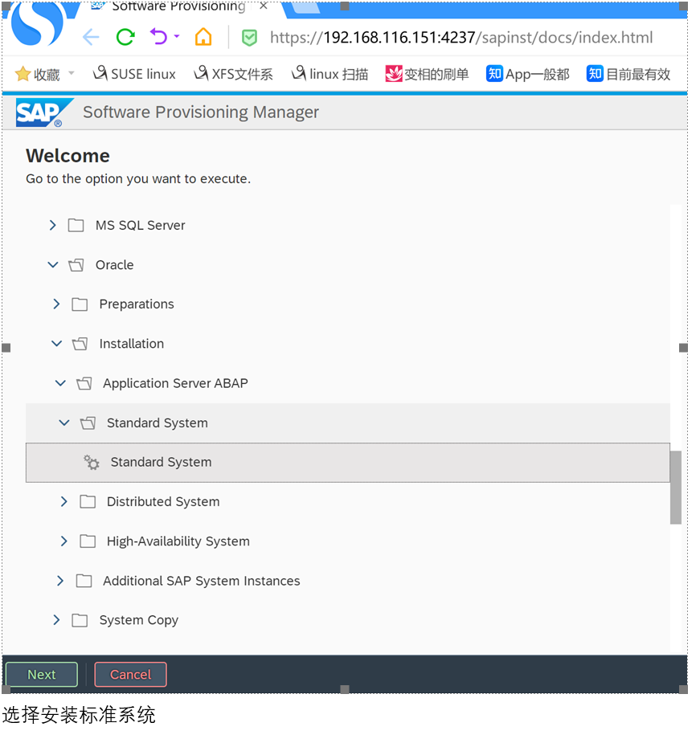Viewport: 700px width, 735px height.
Task: Select Standard System folder label
Action: (x=157, y=423)
